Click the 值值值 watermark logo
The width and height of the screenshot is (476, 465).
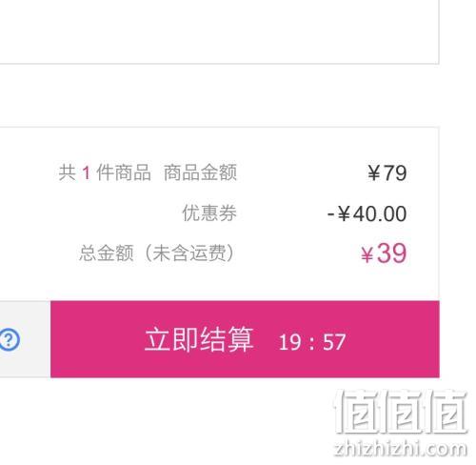pos(401,412)
